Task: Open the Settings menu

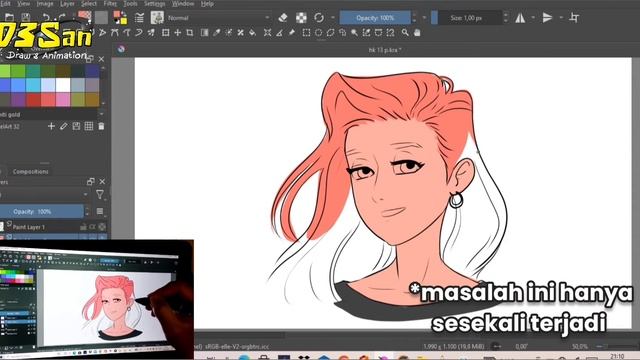Action: pyautogui.click(x=154, y=4)
